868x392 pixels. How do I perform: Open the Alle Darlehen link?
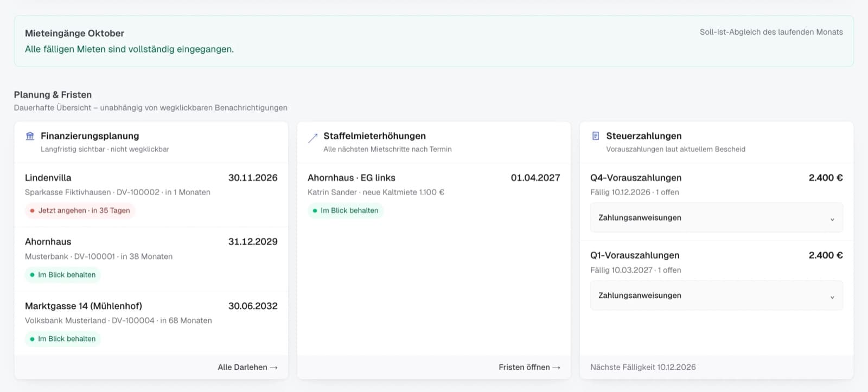[247, 367]
